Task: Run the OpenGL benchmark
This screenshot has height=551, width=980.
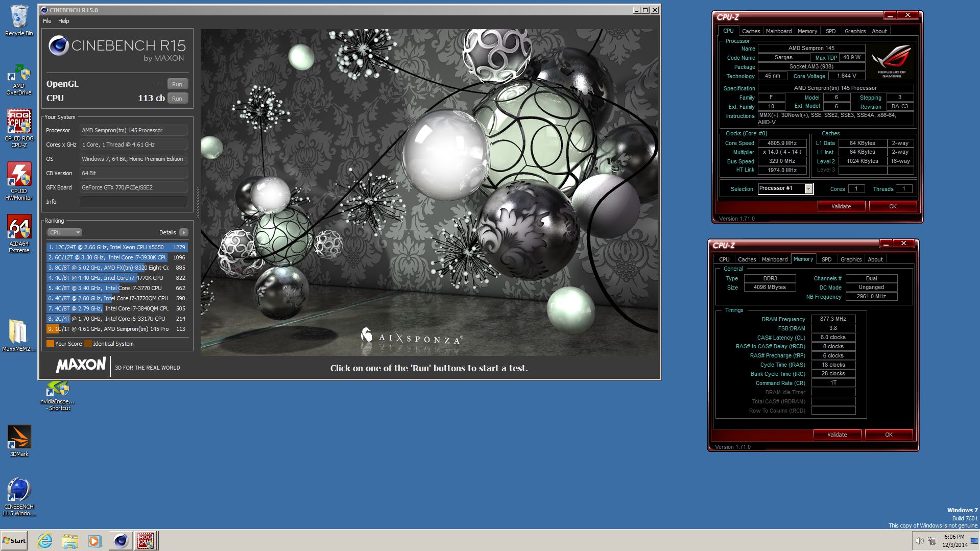Action: [177, 84]
